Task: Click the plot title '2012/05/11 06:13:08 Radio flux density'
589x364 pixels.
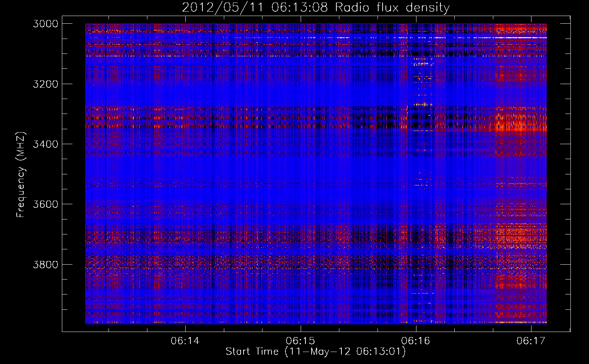Action: (x=316, y=8)
